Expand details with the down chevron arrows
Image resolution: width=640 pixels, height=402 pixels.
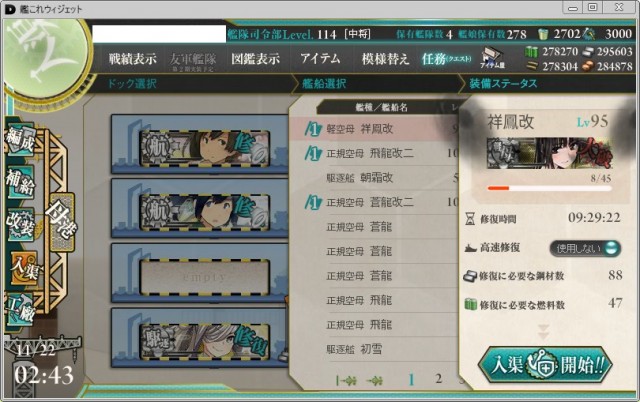pyautogui.click(x=544, y=332)
